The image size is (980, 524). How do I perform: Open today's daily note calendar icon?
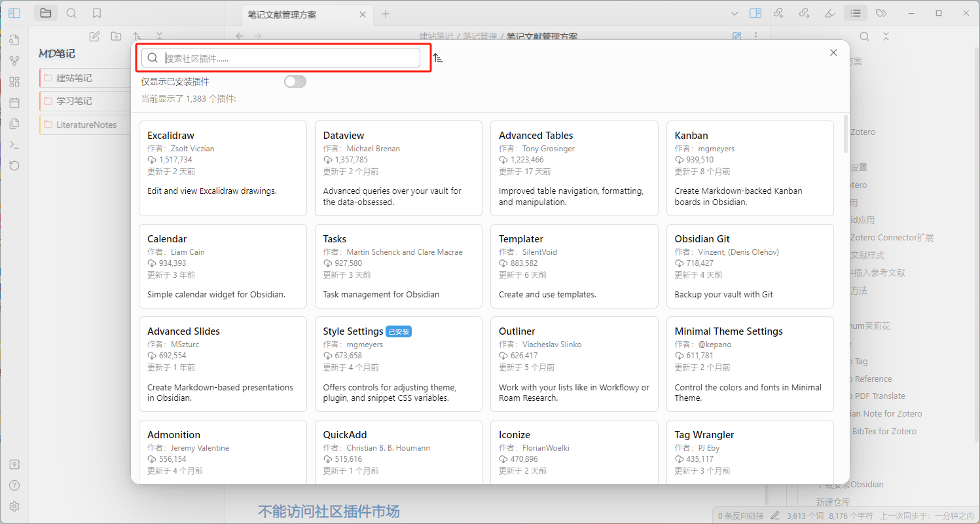tap(14, 103)
